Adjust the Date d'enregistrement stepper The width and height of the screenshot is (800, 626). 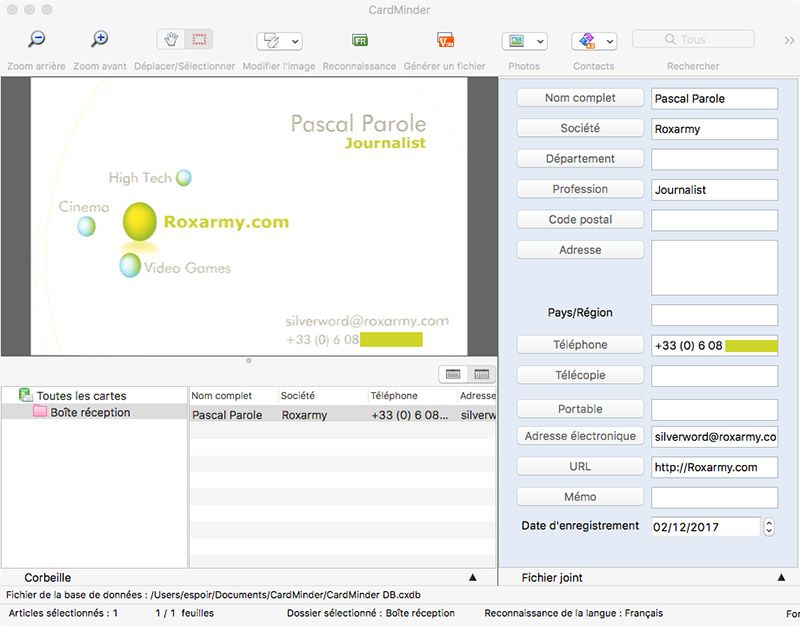pos(768,526)
